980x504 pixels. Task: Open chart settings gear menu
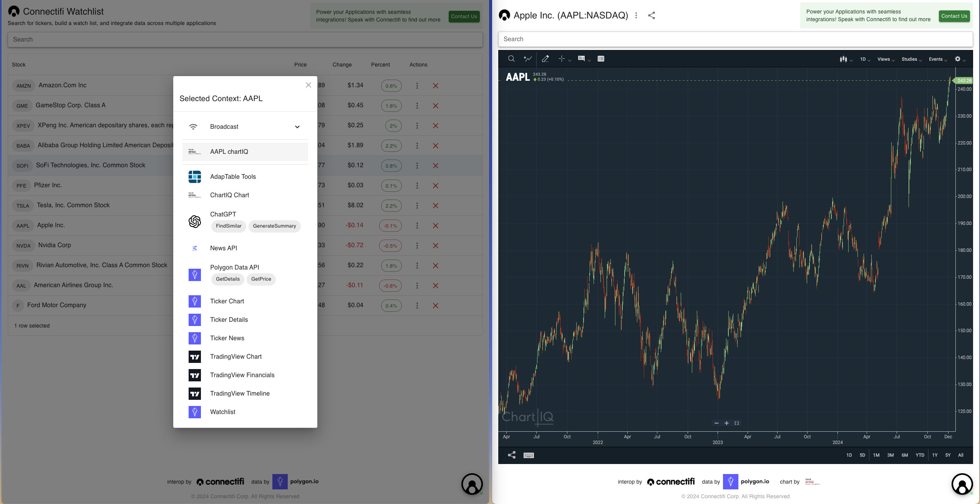pyautogui.click(x=960, y=59)
